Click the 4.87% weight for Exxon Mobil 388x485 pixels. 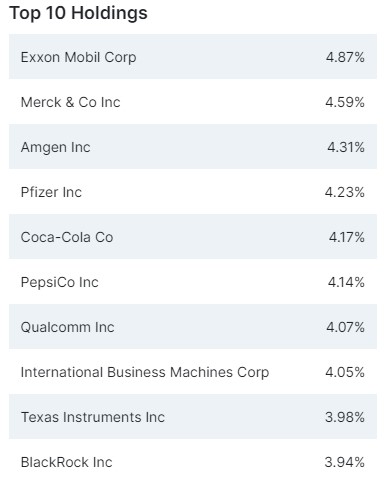[345, 57]
